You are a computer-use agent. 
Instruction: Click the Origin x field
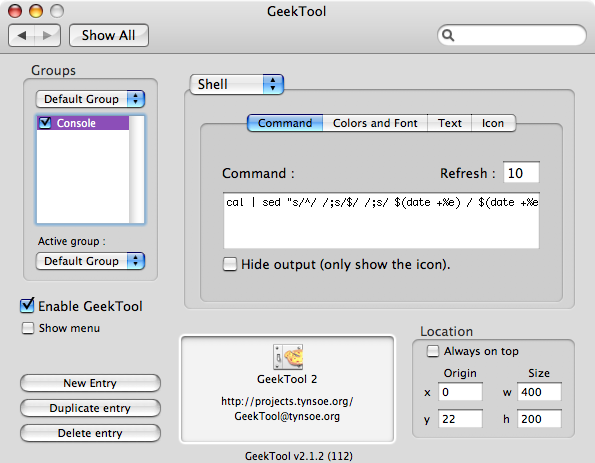point(460,392)
